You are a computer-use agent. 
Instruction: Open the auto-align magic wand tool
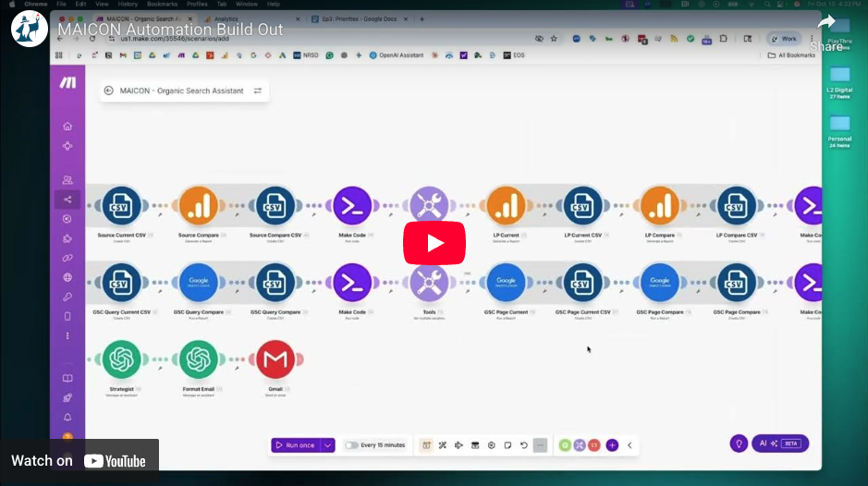coord(442,445)
